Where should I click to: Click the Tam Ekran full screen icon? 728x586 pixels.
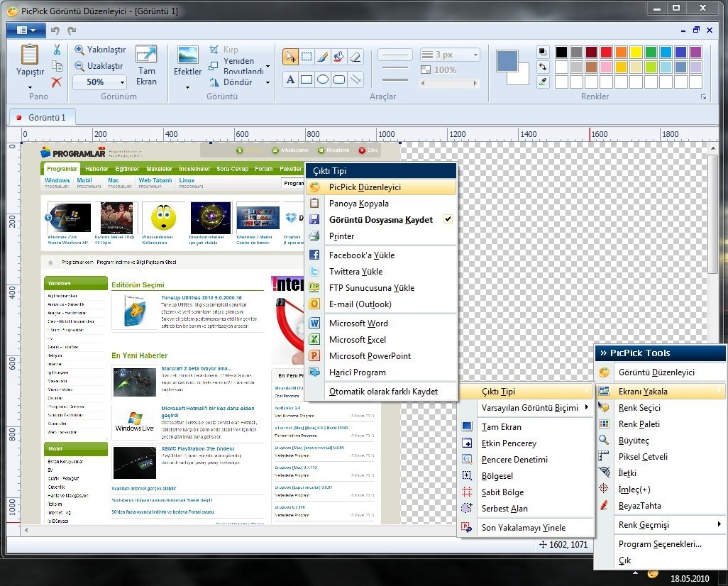[146, 55]
